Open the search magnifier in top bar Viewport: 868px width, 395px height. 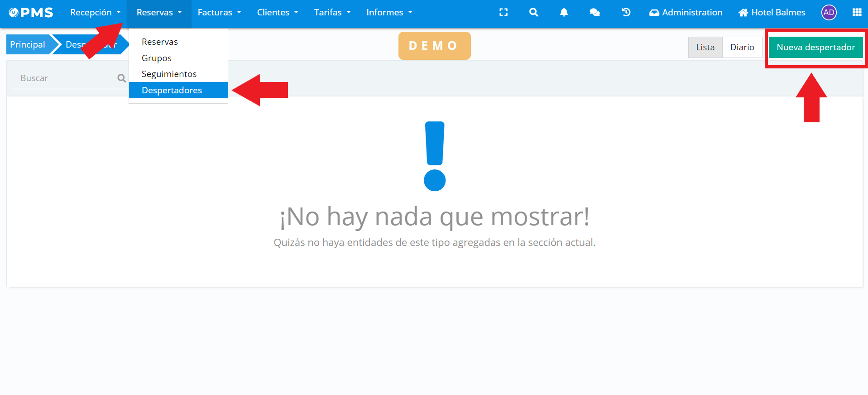534,12
